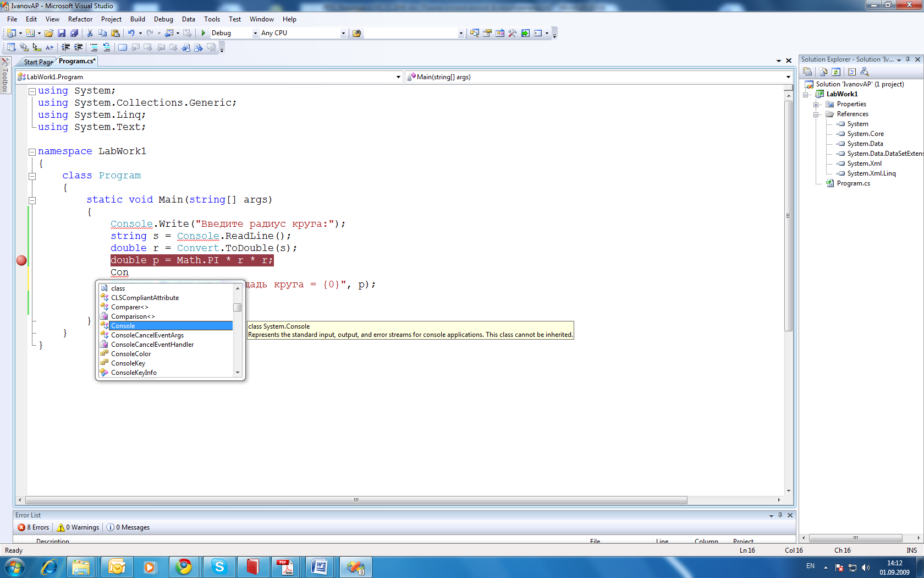Click the Cut scissors icon

pos(90,33)
